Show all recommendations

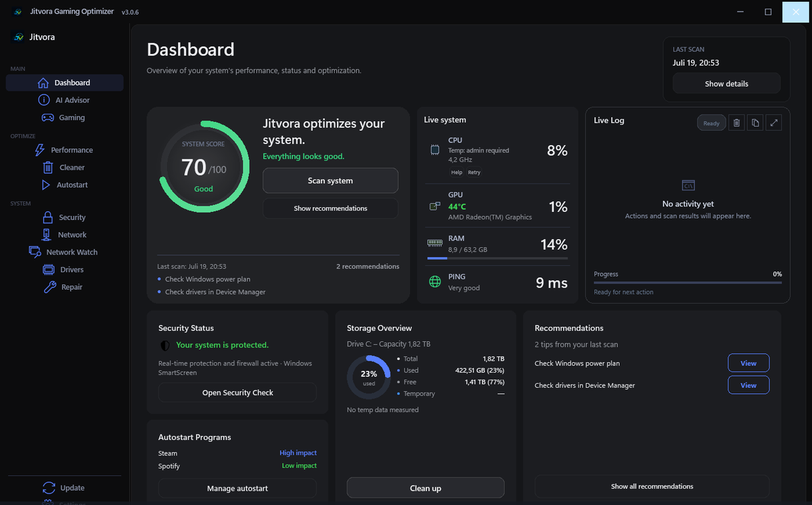tap(652, 486)
